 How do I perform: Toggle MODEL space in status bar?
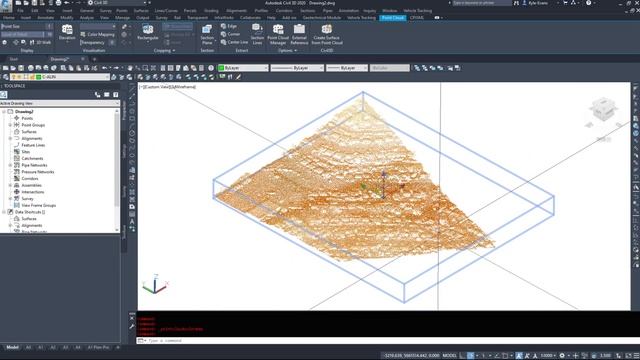449,356
